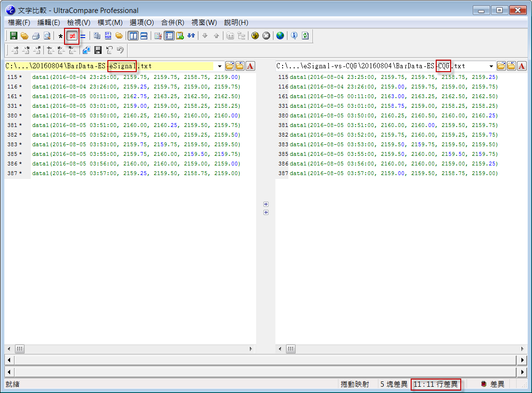532x393 pixels.
Task: Toggle horizontal stacked layout
Action: [144, 36]
